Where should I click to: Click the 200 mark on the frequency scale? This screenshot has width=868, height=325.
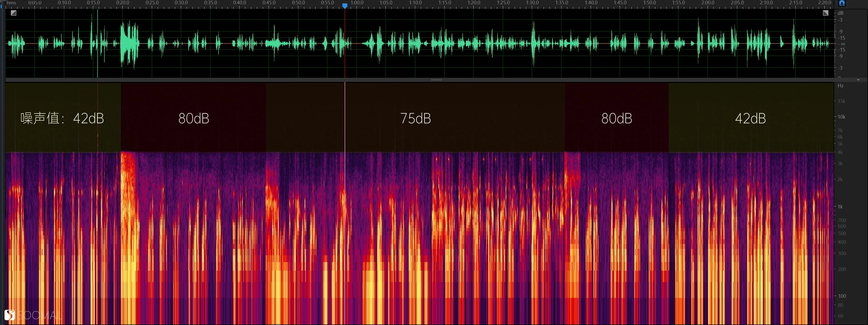point(842,269)
